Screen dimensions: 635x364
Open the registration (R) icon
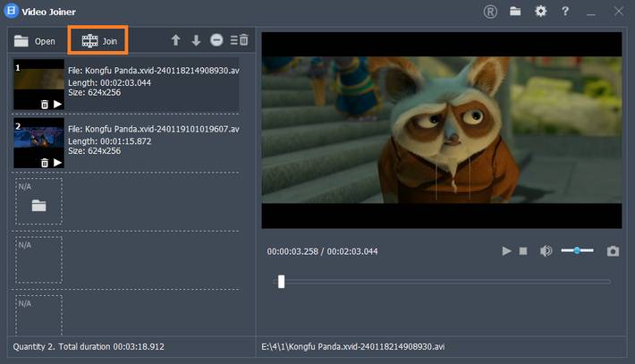click(490, 12)
